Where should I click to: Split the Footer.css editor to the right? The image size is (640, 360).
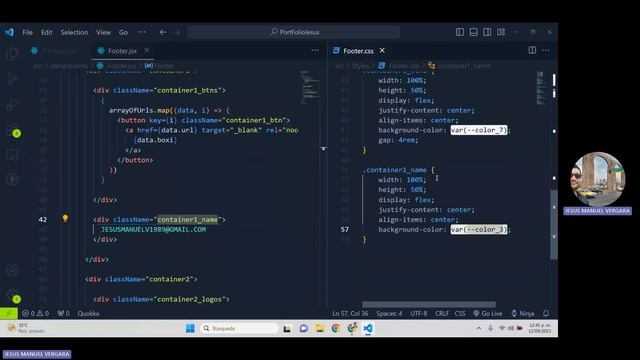[532, 50]
